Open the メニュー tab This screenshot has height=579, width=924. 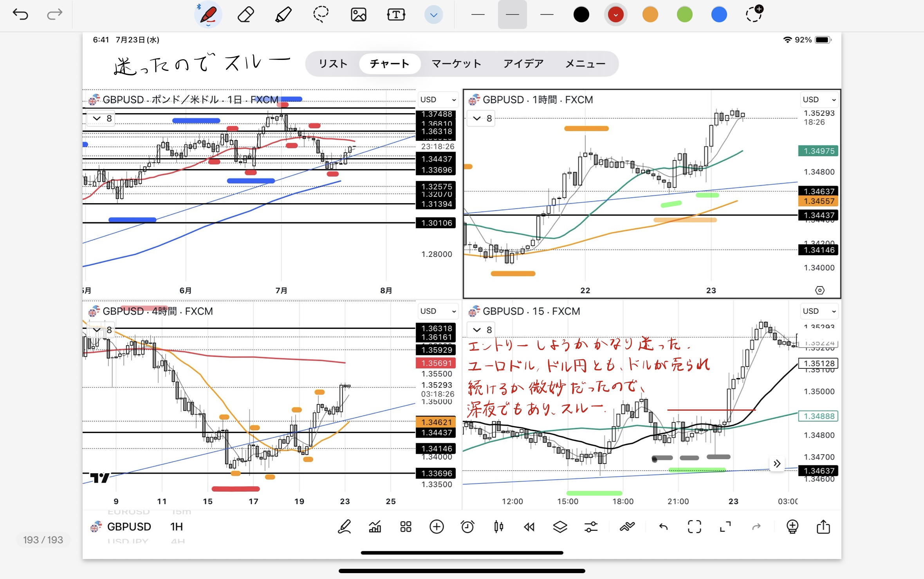click(585, 63)
